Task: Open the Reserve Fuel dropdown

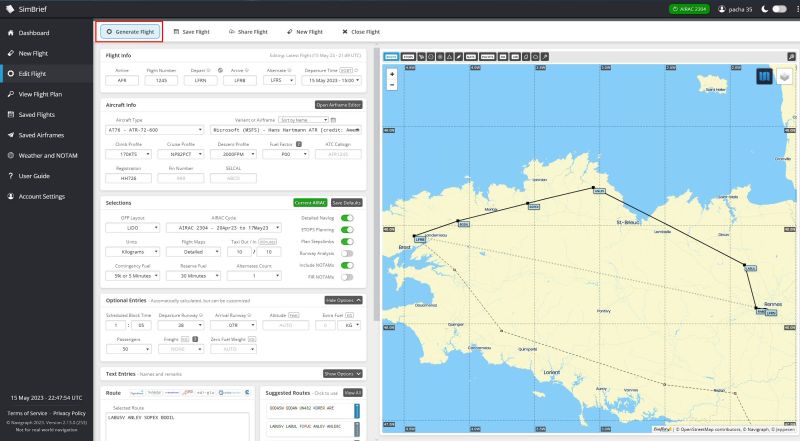Action: pyautogui.click(x=193, y=276)
